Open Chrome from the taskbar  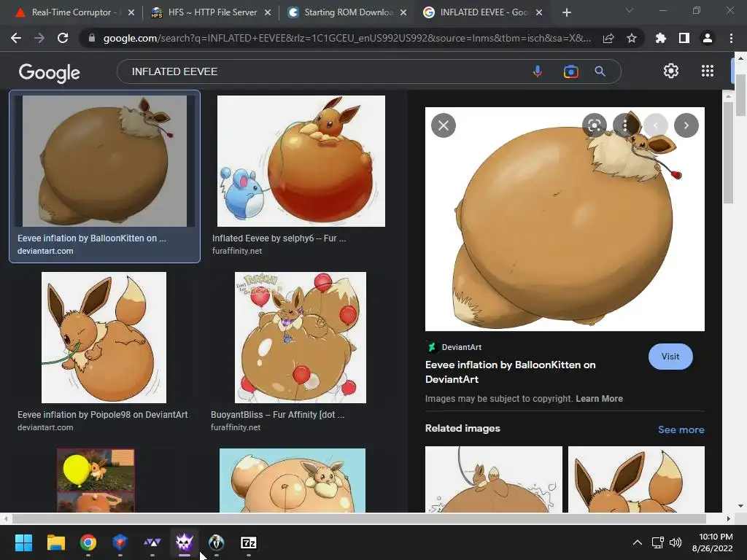(88, 542)
